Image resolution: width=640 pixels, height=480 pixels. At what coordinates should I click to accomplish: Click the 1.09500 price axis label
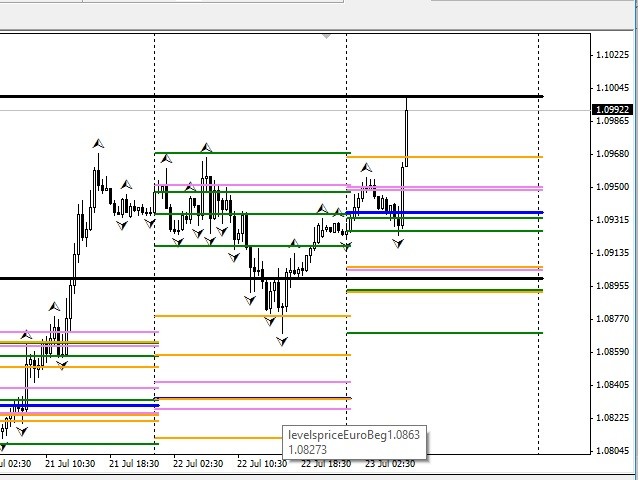612,187
